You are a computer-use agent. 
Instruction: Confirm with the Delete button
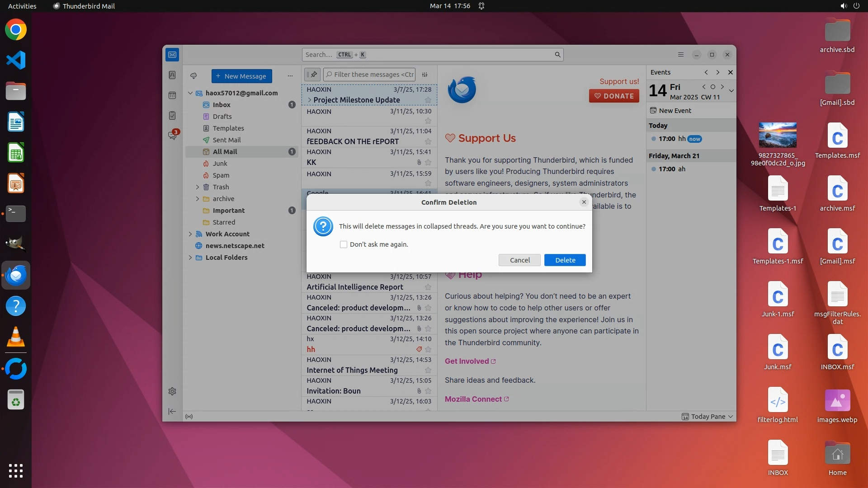pyautogui.click(x=565, y=260)
